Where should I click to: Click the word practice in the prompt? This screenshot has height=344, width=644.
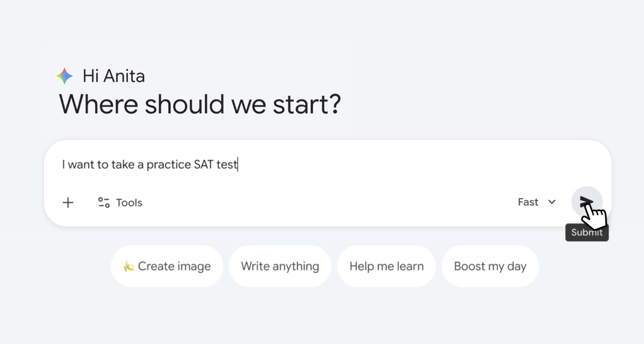coord(169,165)
